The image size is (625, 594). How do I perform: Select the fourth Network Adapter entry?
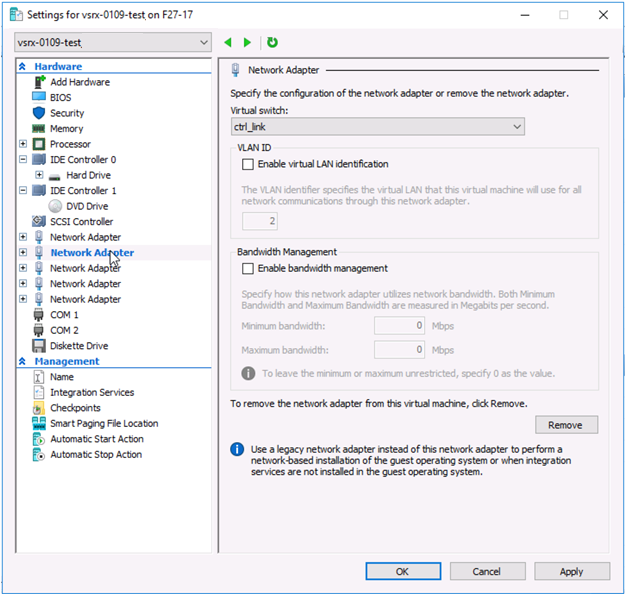click(x=85, y=284)
